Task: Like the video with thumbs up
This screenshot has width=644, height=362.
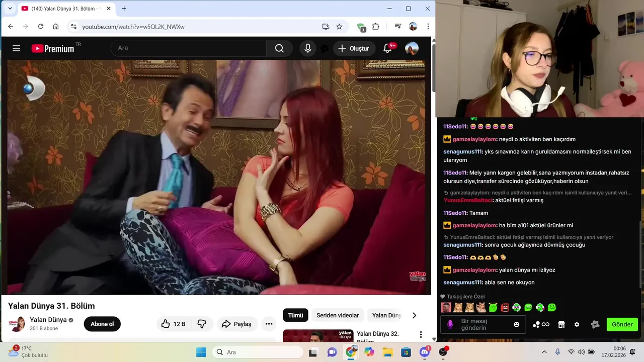Action: tap(174, 324)
